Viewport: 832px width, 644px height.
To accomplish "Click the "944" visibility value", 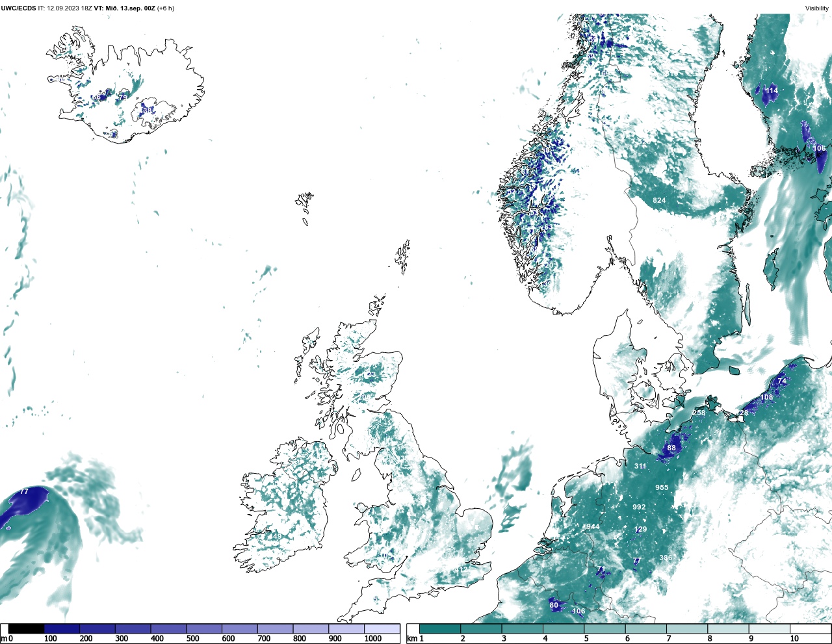I will tap(593, 526).
